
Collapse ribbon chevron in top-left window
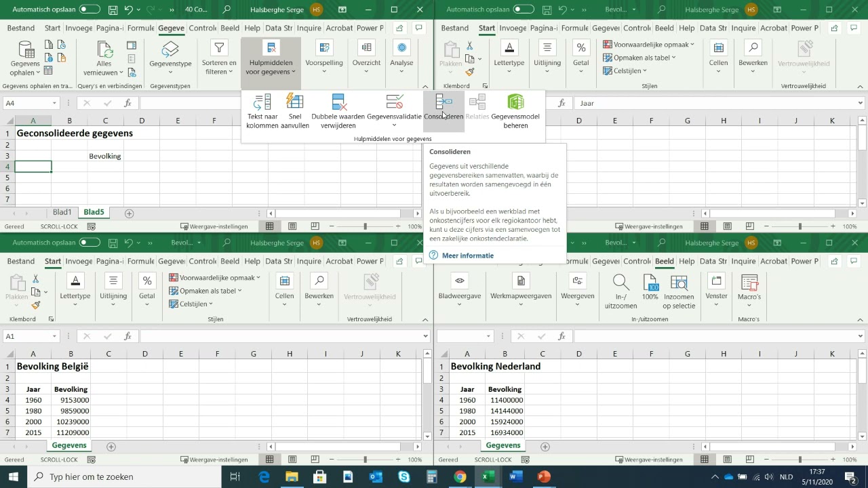[425, 87]
